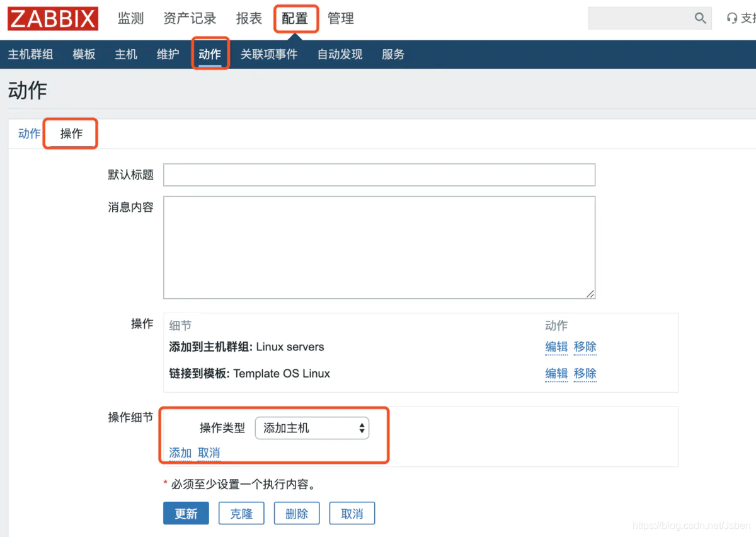The image size is (756, 537).
Task: Click the support headset icon
Action: tap(731, 18)
